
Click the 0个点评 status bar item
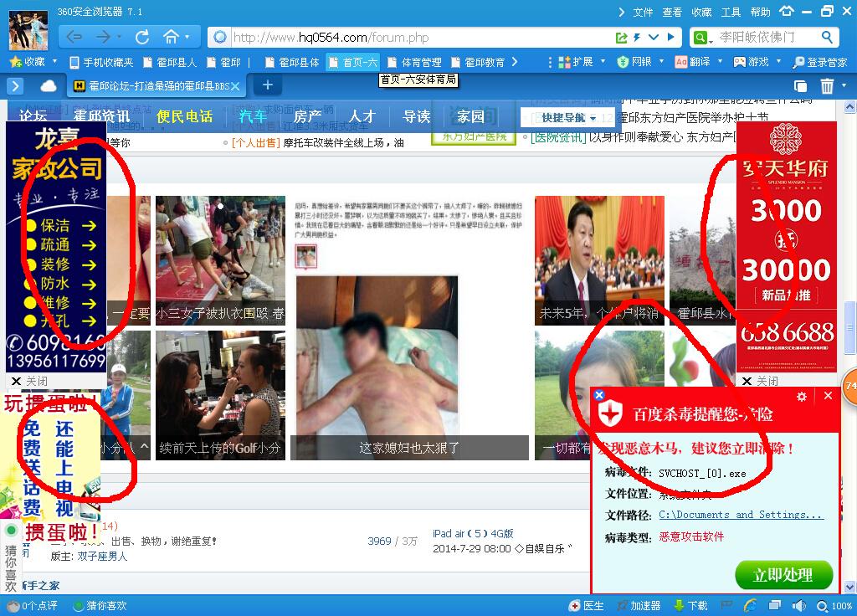click(33, 606)
